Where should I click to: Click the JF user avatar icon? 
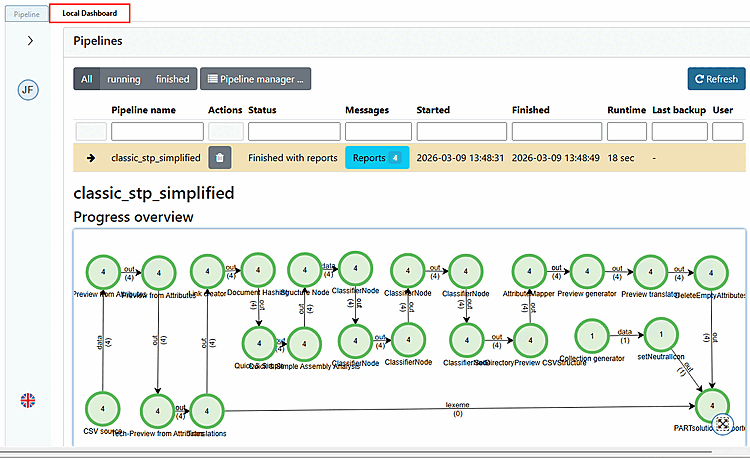click(28, 89)
